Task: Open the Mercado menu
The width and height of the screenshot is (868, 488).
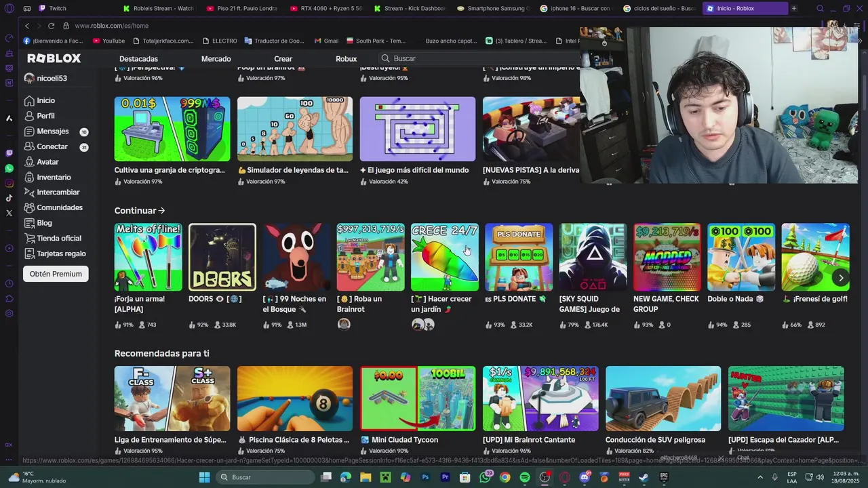Action: [x=216, y=59]
